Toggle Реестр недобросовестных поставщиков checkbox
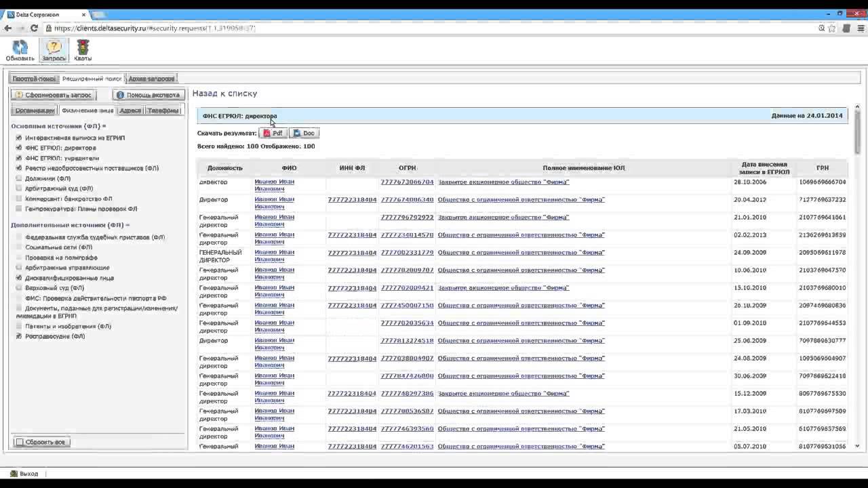The height and width of the screenshot is (488, 868). pos(19,168)
